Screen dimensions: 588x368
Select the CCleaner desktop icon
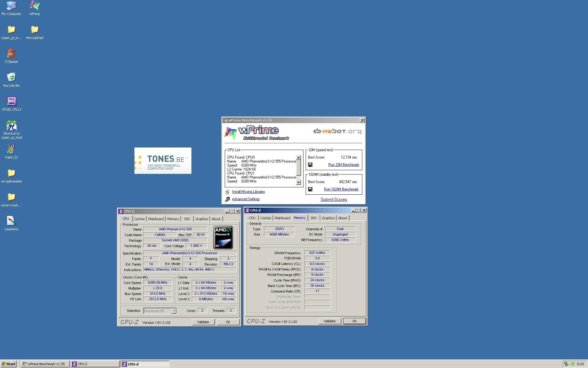pos(11,56)
